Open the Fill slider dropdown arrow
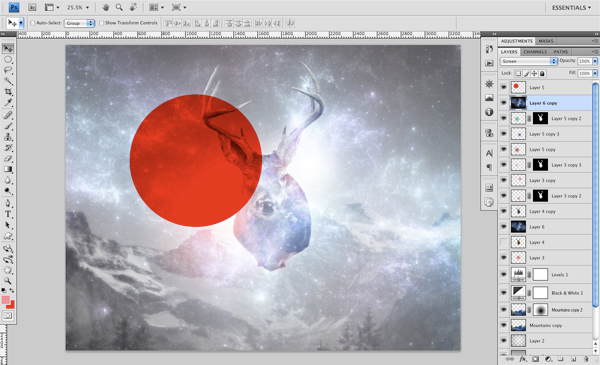This screenshot has width=600, height=365. click(x=595, y=73)
